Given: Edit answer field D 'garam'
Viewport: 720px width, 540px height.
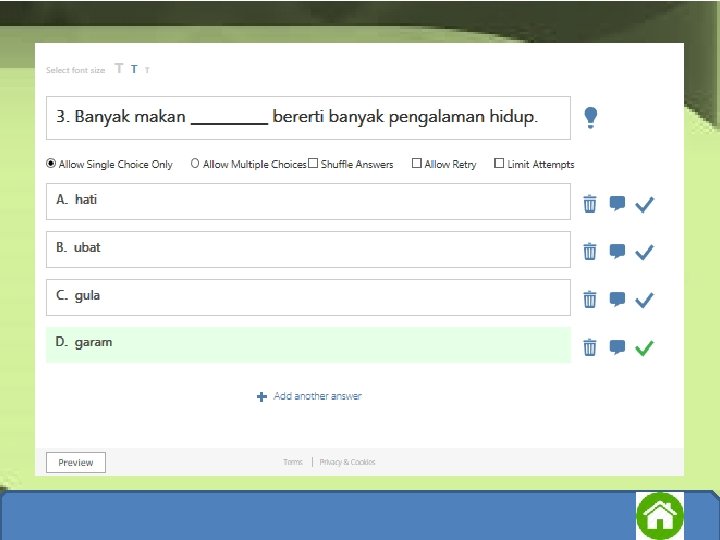Looking at the screenshot, I should [308, 345].
